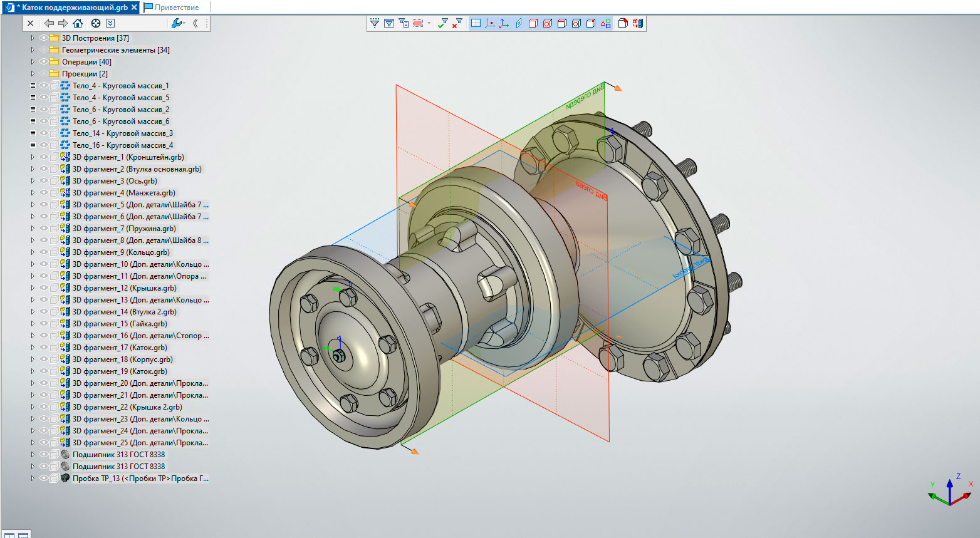Select 3D фрагмент_4 (Манжета.grb)
Screen dimensions: 980x538
coord(124,193)
